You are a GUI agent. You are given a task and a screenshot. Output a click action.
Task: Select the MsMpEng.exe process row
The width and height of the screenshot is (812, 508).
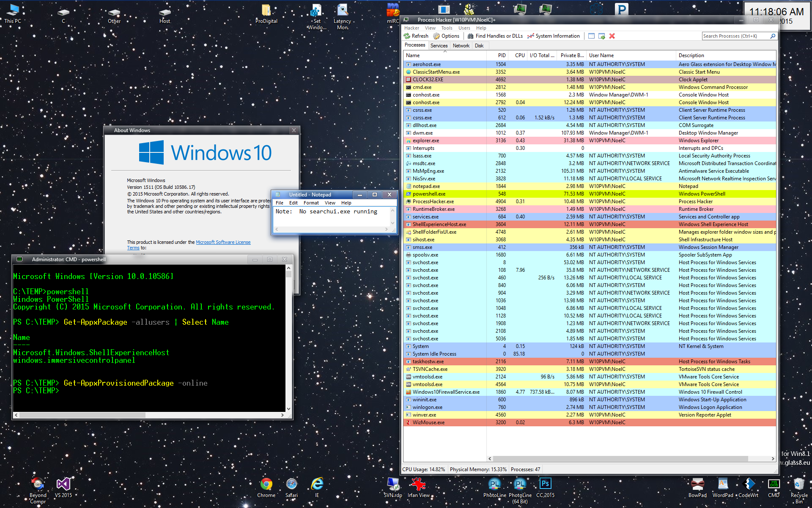[x=590, y=171]
